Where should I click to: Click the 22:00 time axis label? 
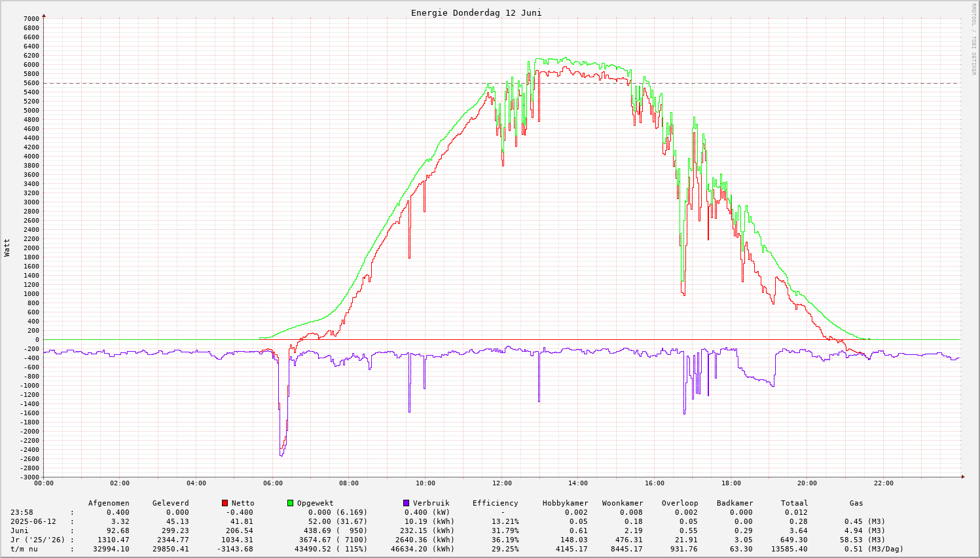click(883, 483)
